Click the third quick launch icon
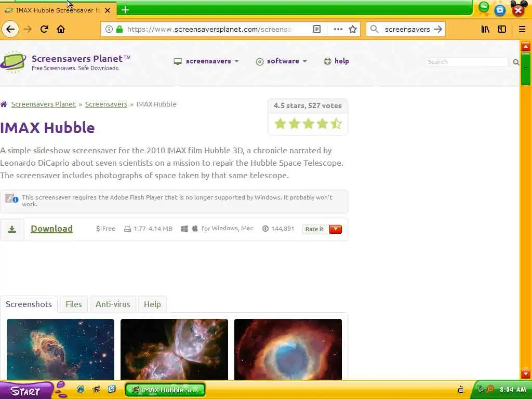532x399 pixels. (112, 389)
